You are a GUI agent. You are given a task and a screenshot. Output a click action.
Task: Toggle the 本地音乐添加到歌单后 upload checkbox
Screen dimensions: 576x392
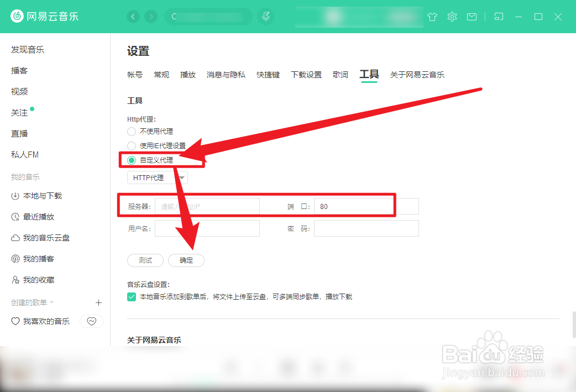click(x=132, y=297)
